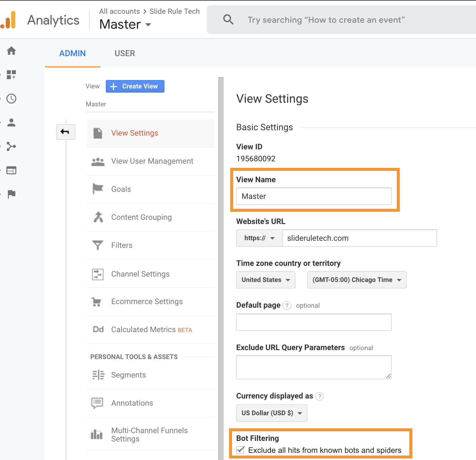Click the Home icon in left sidebar
Image resolution: width=476 pixels, height=460 pixels.
click(11, 51)
